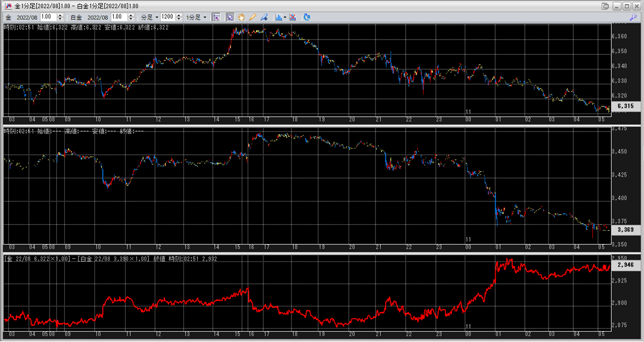The height and width of the screenshot is (342, 644).
Task: Select the pencil drawing tool
Action: click(x=253, y=17)
